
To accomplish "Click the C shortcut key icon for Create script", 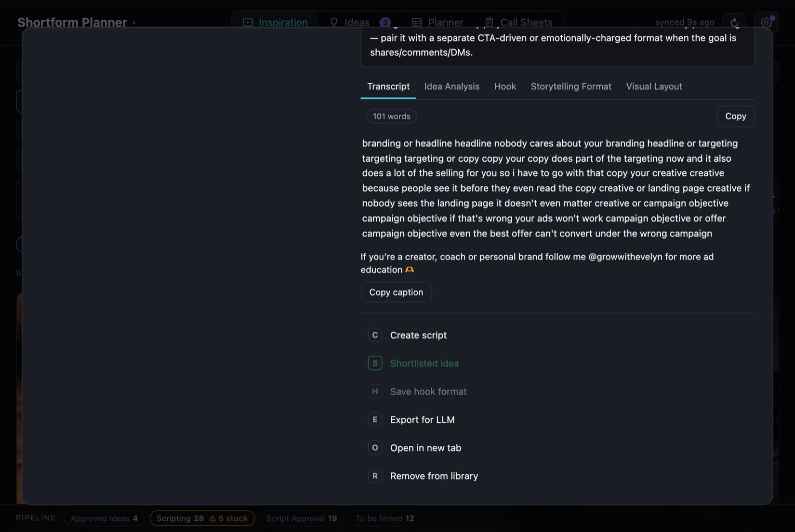I will tap(375, 335).
